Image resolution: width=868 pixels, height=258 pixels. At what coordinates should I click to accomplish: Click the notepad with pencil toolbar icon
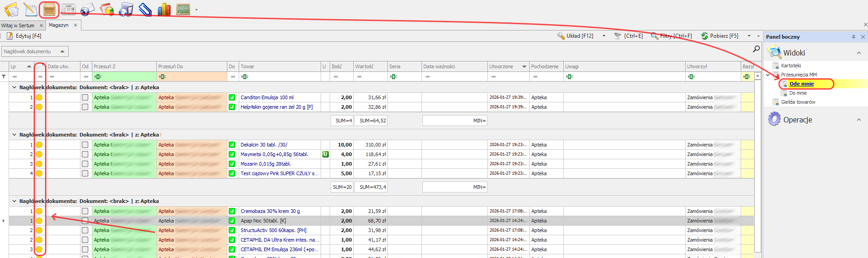point(30,9)
